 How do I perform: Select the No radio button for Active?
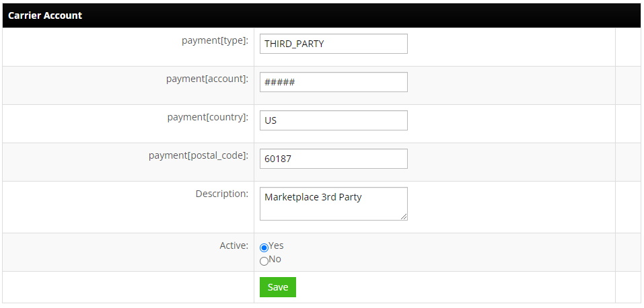(x=264, y=261)
